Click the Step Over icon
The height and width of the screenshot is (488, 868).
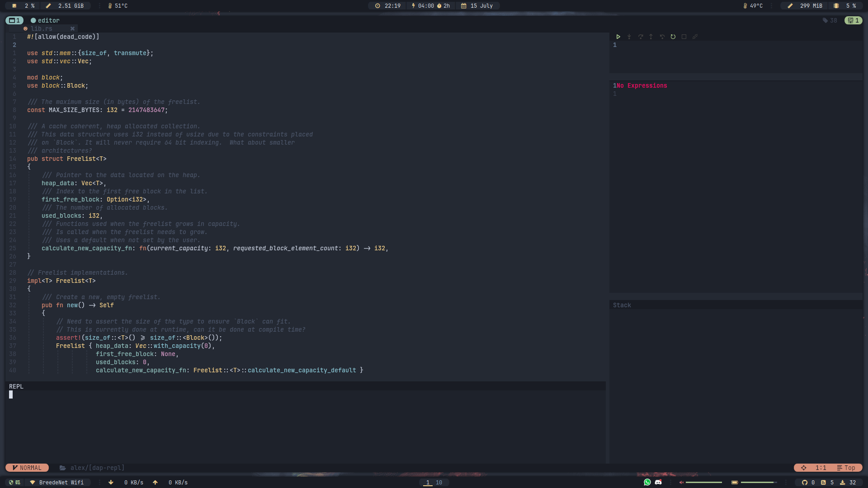click(x=641, y=37)
